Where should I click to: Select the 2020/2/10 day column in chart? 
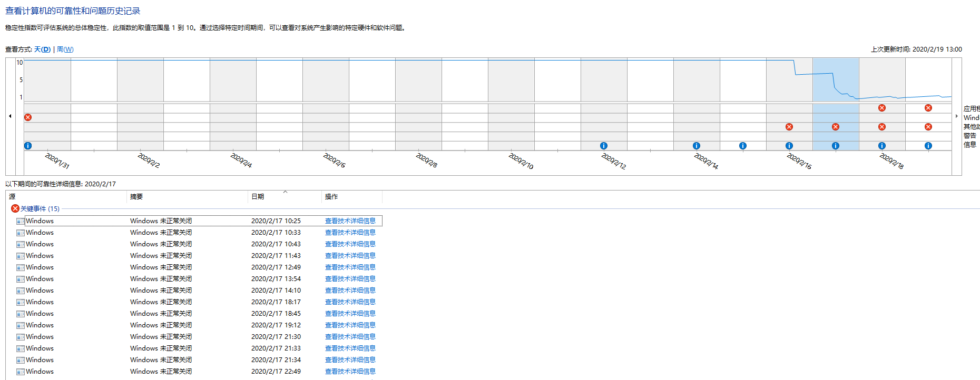[511, 104]
